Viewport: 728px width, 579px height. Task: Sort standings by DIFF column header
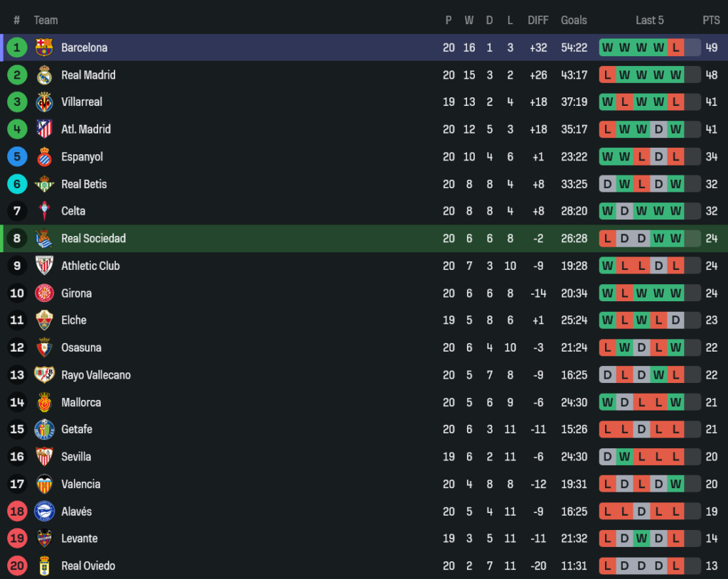click(538, 20)
